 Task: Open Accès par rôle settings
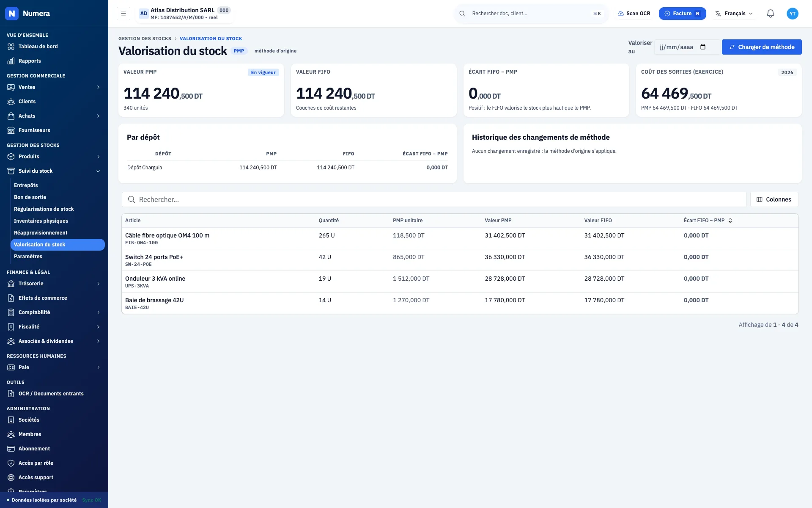click(x=54, y=463)
